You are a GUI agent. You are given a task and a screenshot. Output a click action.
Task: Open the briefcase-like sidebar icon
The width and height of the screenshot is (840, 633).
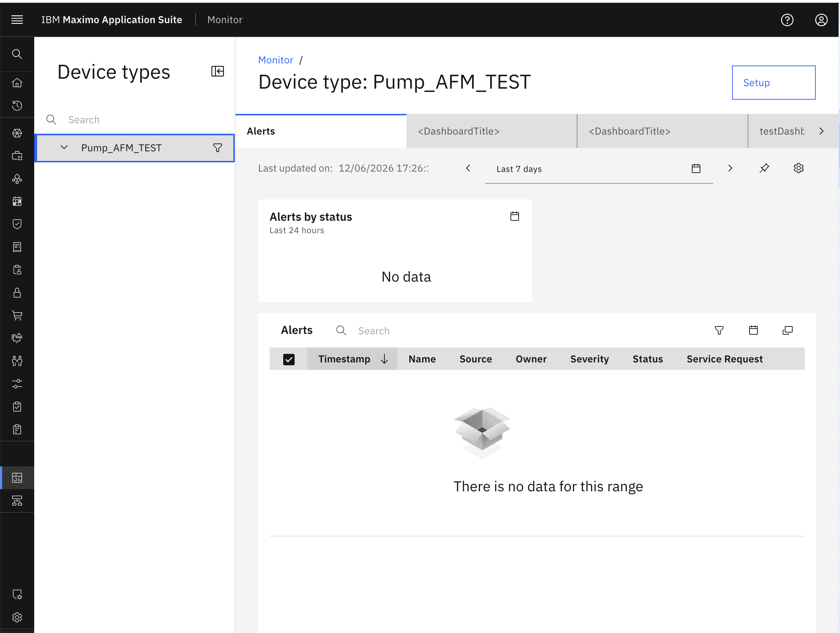(17, 156)
